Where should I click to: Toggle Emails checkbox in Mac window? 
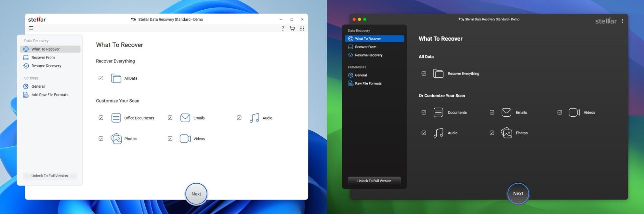492,112
